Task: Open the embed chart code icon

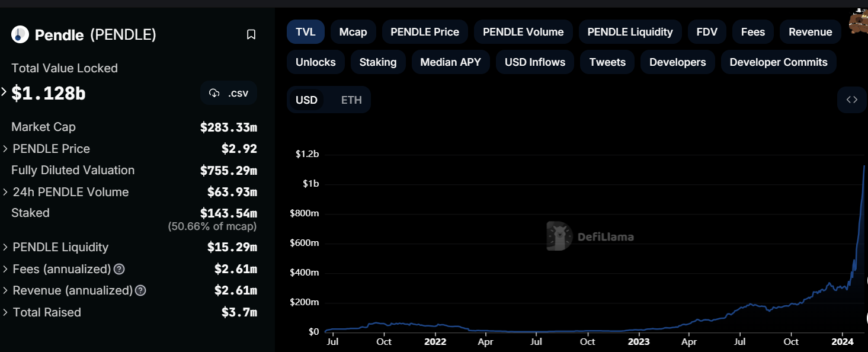Action: click(x=851, y=100)
